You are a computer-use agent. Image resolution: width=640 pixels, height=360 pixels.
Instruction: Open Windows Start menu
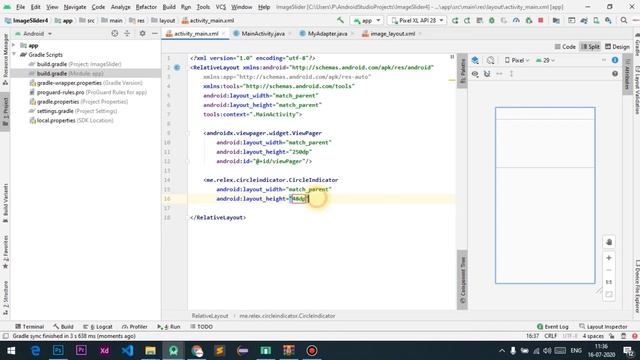[x=11, y=351]
